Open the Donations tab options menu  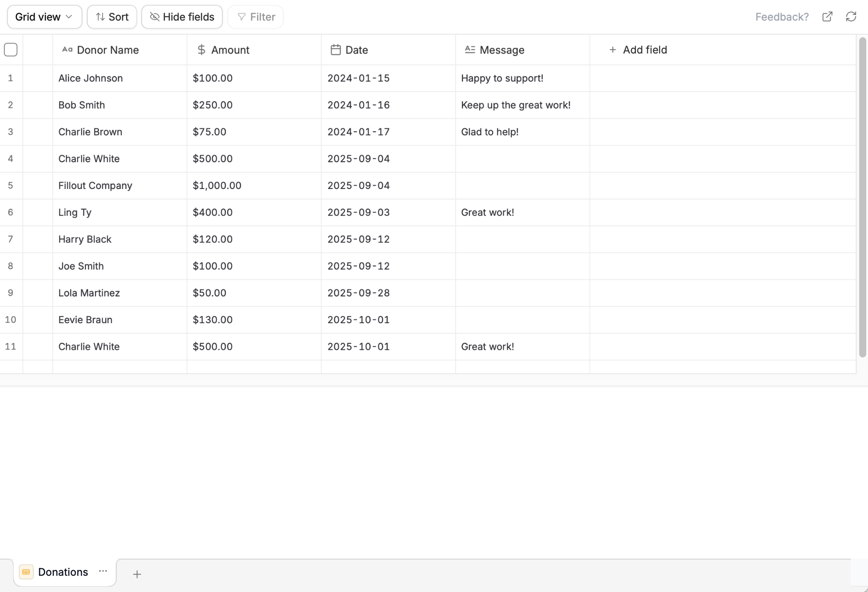pyautogui.click(x=103, y=572)
